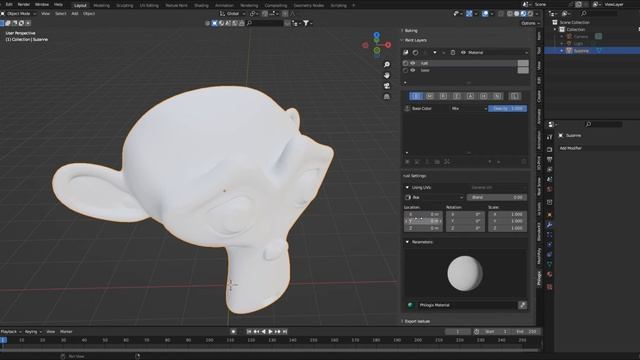Viewport: 640px width, 360px height.
Task: Jump to timeline end button
Action: click(x=285, y=332)
